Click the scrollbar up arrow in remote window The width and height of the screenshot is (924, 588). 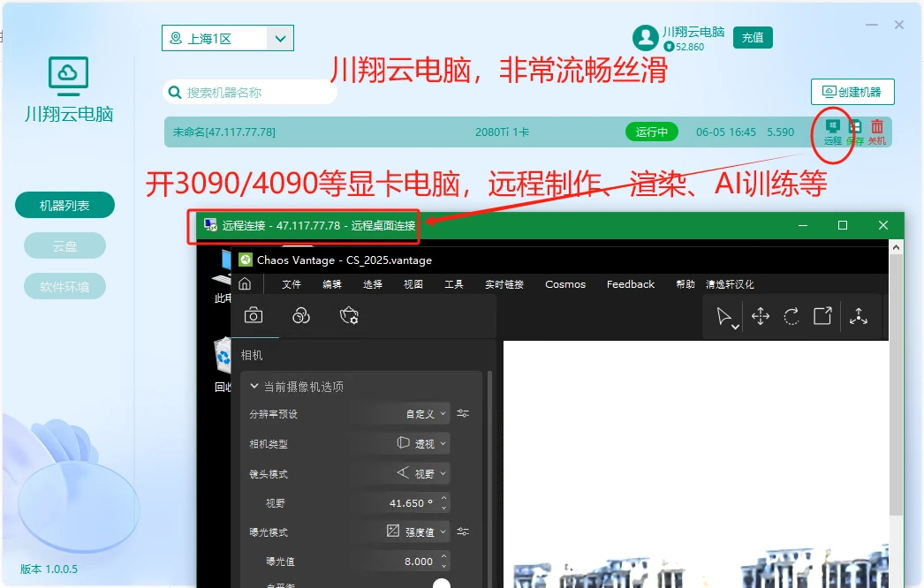[x=896, y=247]
